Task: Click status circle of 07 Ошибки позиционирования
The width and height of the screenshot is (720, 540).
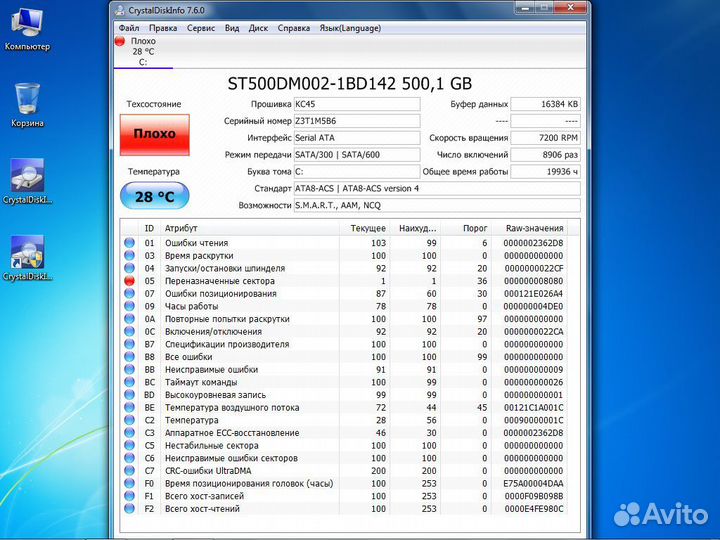Action: [129, 293]
